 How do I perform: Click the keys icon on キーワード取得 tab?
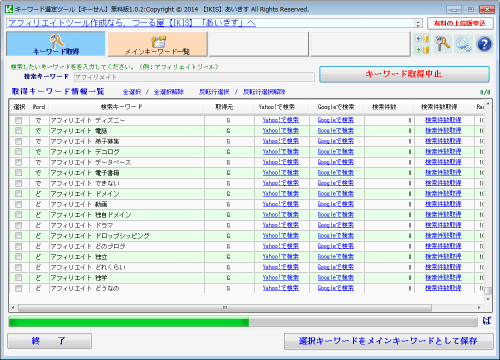click(56, 40)
